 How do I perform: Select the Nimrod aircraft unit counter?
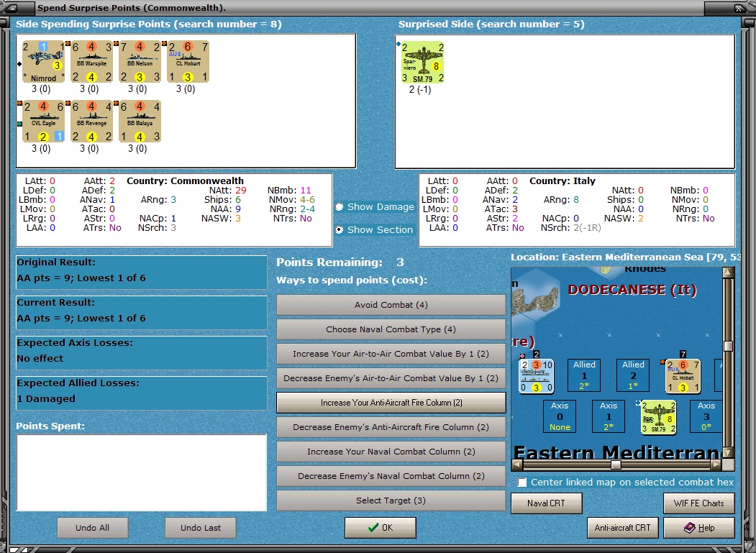43,62
